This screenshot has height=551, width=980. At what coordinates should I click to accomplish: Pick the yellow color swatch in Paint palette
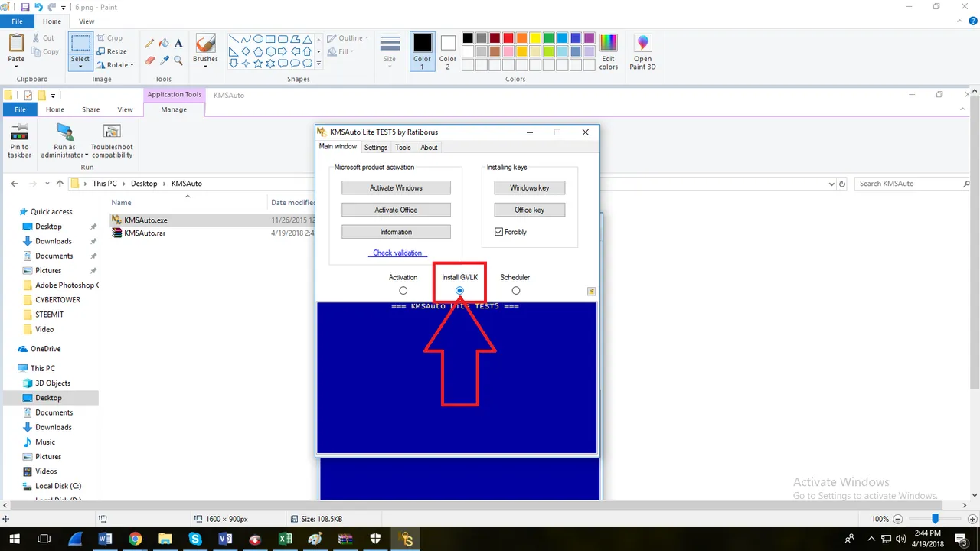click(535, 38)
